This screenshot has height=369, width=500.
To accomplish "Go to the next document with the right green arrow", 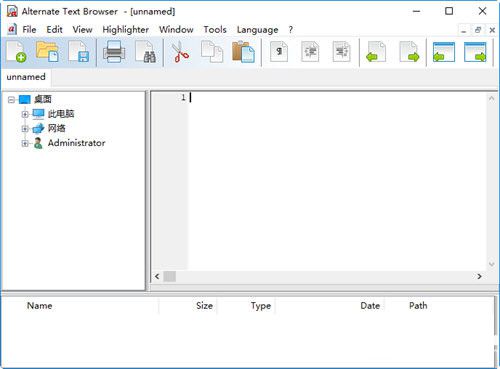I will [409, 52].
